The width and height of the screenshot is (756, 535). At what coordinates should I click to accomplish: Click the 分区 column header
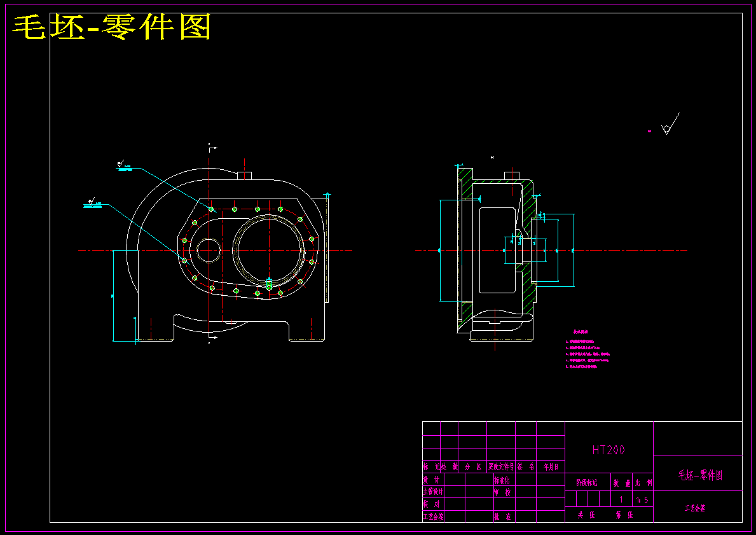tap(472, 466)
